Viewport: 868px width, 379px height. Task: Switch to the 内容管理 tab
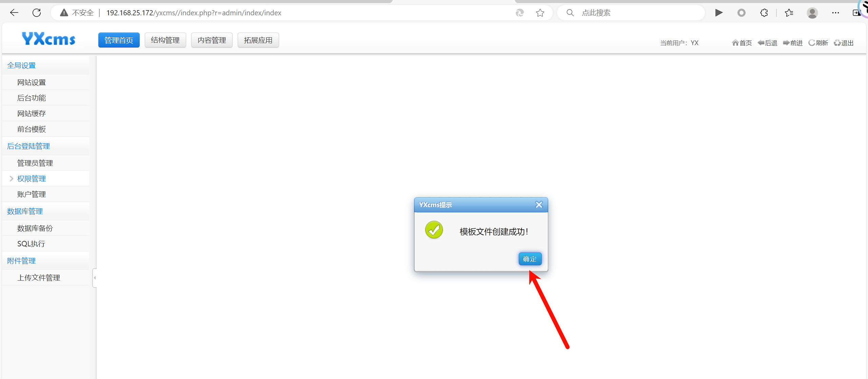coord(212,40)
